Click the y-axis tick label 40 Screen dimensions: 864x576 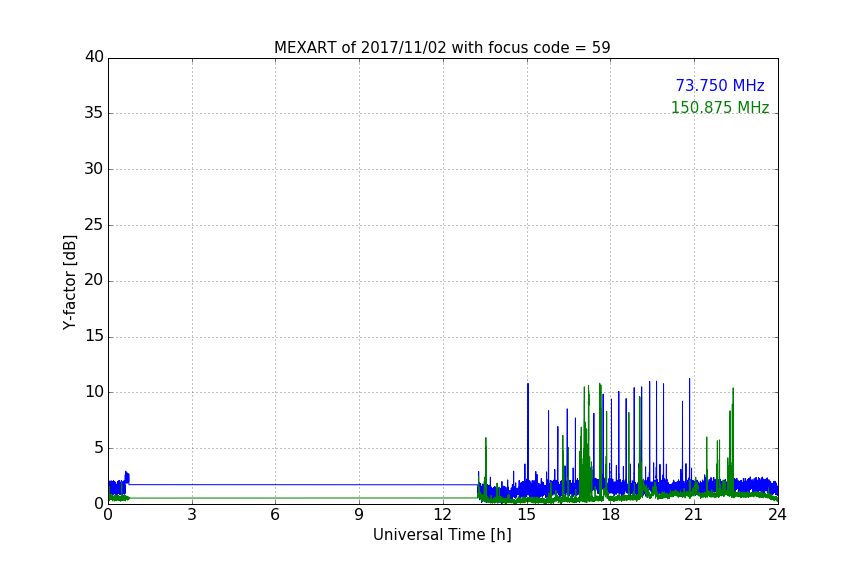click(94, 57)
